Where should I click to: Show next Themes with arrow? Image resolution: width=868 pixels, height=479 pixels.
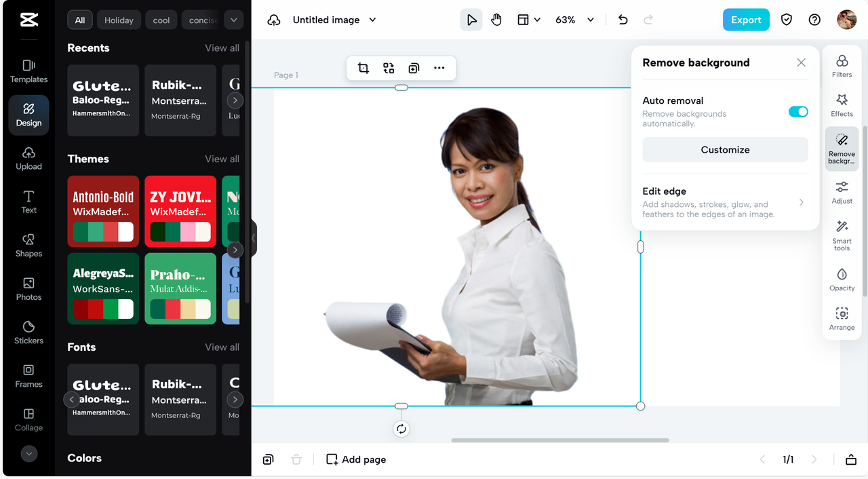click(235, 250)
